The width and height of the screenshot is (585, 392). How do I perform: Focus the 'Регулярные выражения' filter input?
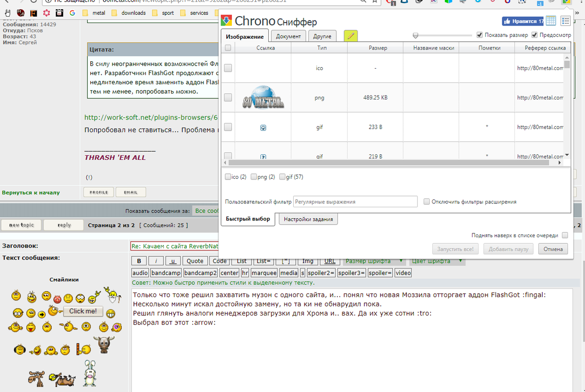355,201
